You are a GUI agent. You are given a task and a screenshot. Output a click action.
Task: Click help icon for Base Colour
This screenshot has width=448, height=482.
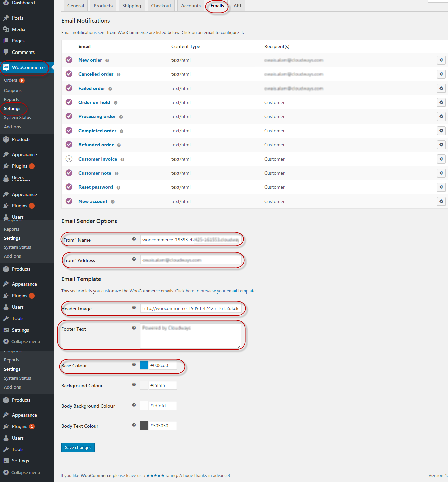(134, 365)
